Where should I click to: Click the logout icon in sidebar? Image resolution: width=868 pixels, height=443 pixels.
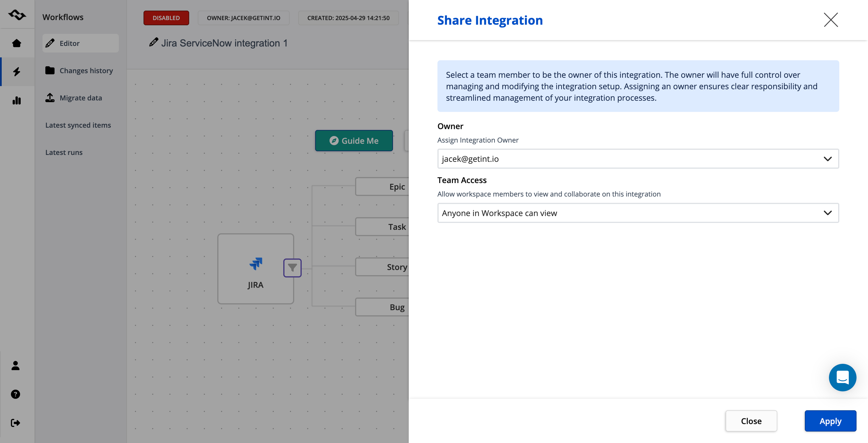pyautogui.click(x=15, y=423)
